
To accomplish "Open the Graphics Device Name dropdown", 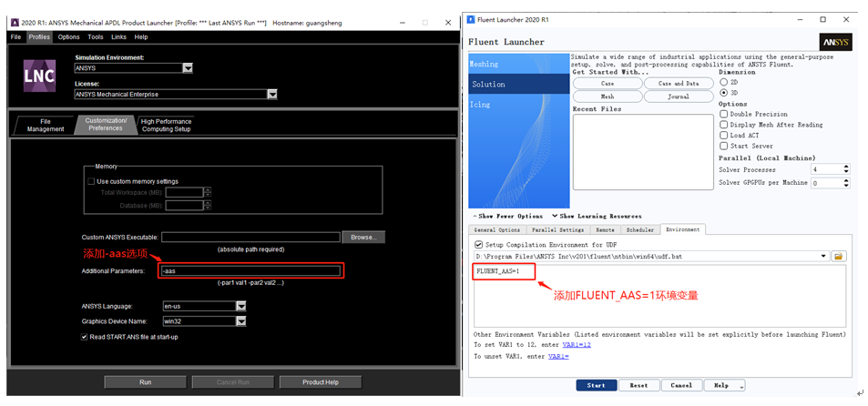I will pyautogui.click(x=240, y=321).
